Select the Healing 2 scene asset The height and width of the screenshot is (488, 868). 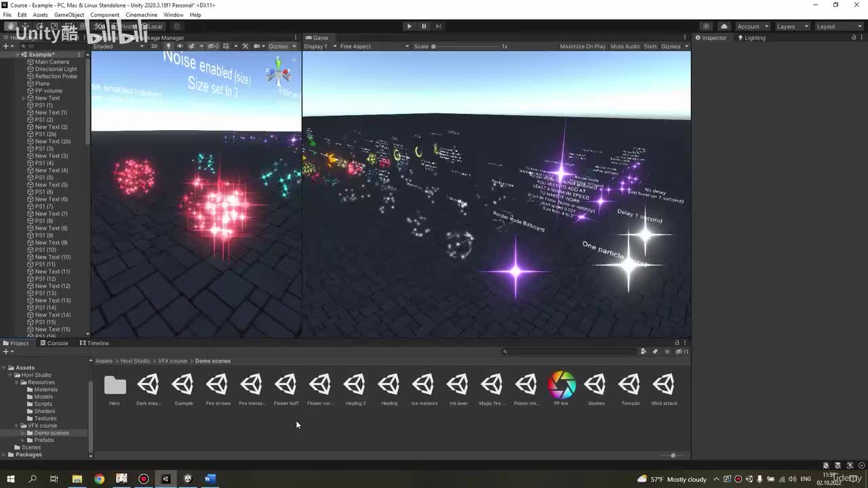[355, 389]
